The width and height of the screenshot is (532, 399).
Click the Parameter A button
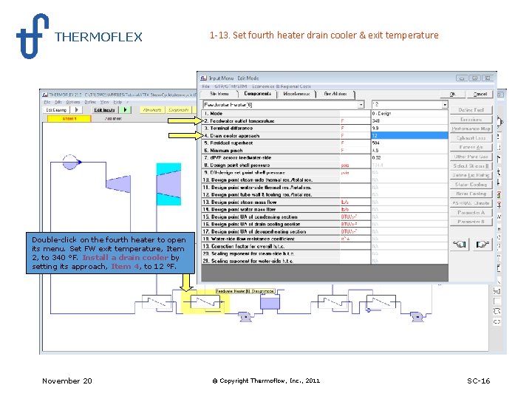(471, 212)
